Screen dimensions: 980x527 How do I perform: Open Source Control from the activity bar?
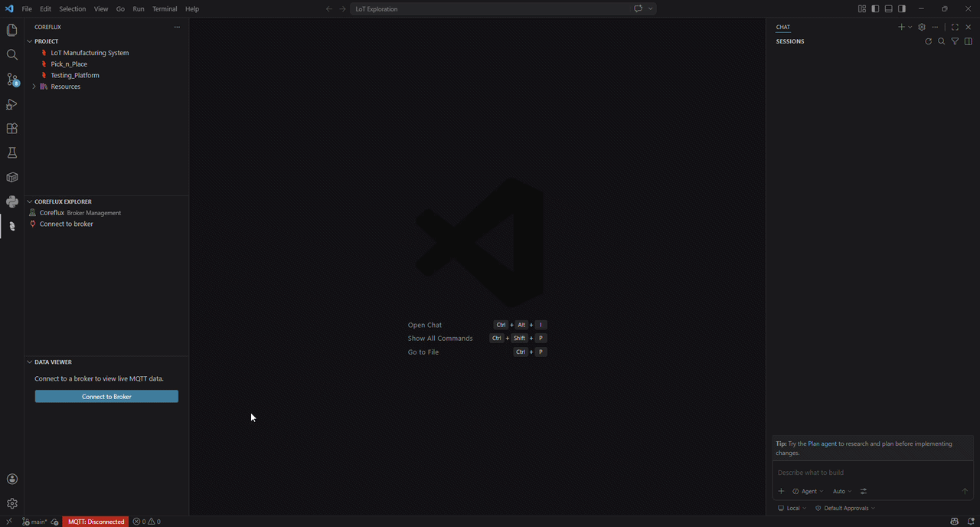(11, 79)
